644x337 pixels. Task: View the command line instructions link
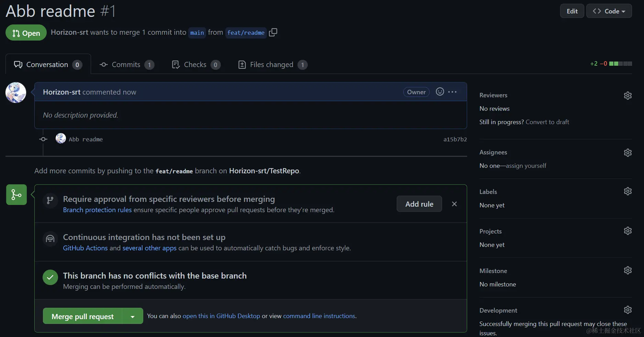(x=319, y=316)
